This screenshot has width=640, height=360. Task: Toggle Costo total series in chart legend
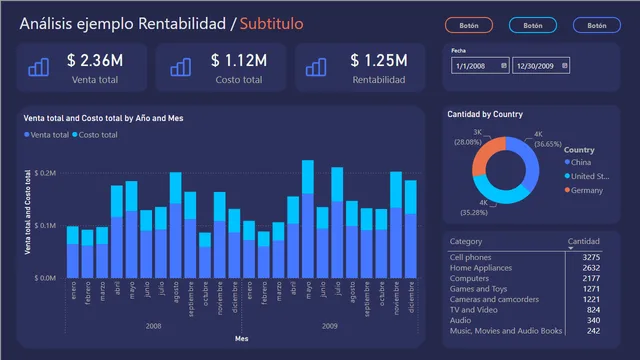tap(95, 135)
